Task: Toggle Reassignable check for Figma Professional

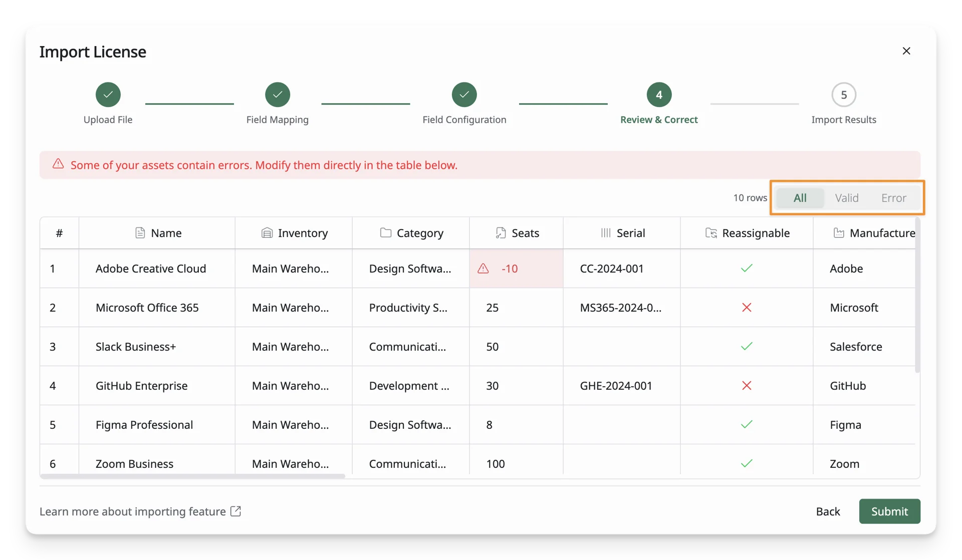Action: [x=747, y=425]
